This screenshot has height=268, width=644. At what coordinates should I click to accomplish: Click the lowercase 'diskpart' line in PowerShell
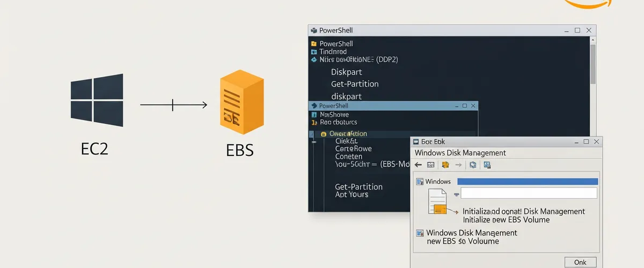click(347, 96)
